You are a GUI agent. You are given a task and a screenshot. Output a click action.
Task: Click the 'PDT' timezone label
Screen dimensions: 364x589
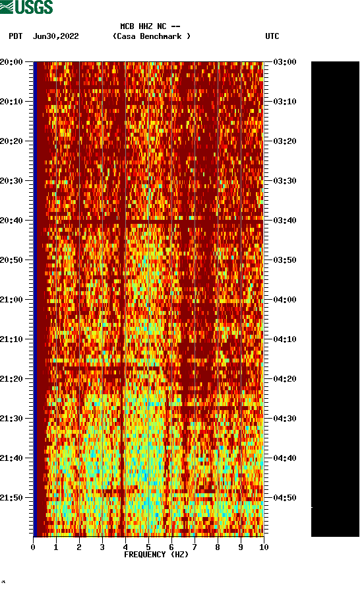[x=16, y=36]
